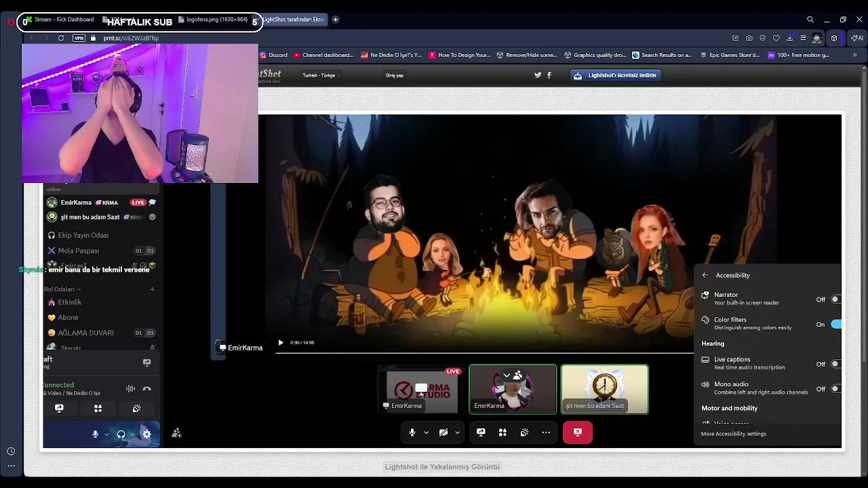Click the video progress bar

(x=485, y=352)
